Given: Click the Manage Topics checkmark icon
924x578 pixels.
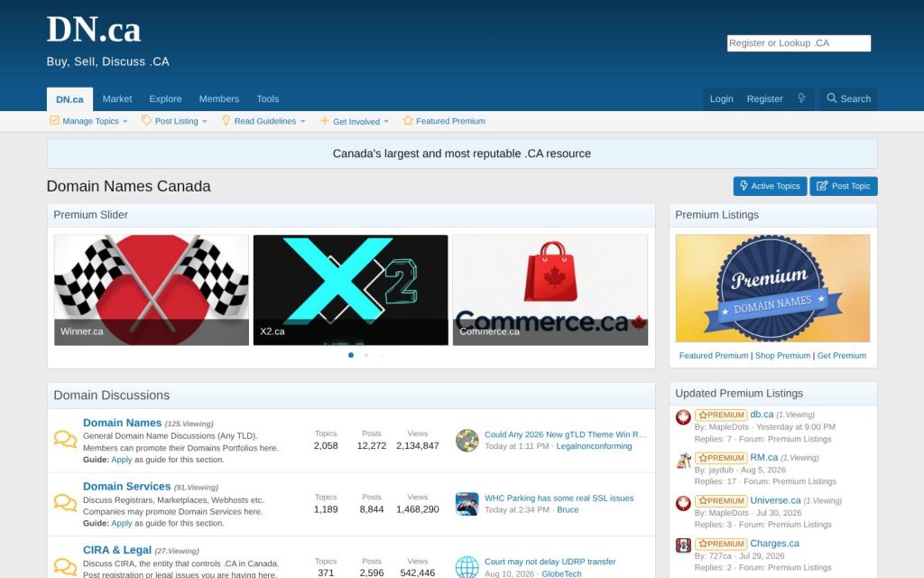Looking at the screenshot, I should [54, 120].
